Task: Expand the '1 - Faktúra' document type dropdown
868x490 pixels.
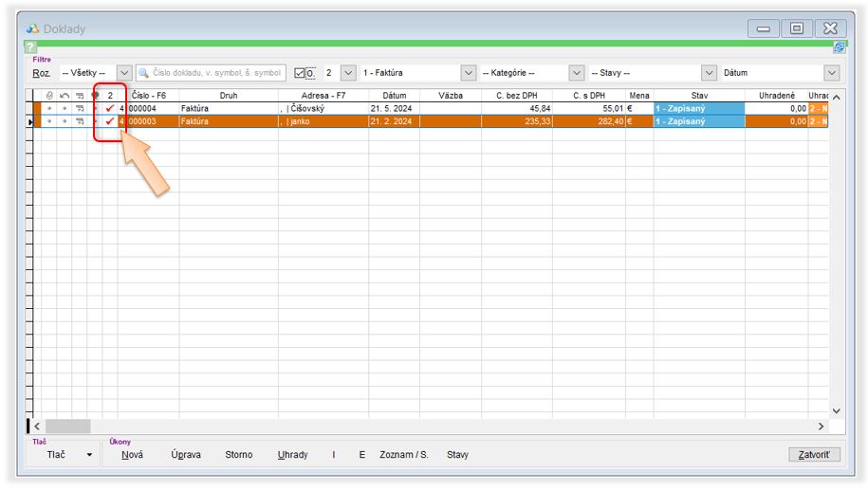Action: pos(468,73)
